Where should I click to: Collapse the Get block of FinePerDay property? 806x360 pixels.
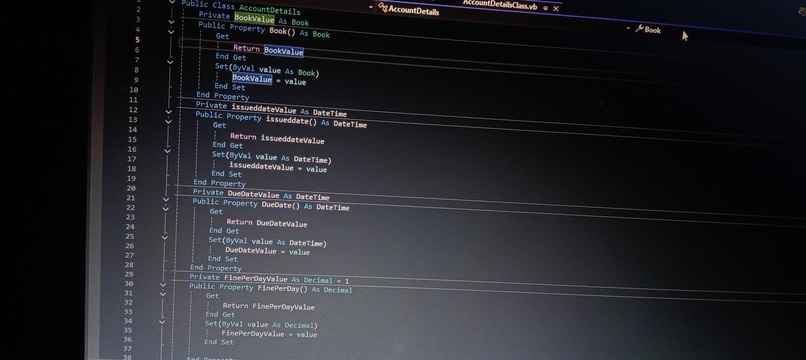(x=162, y=294)
